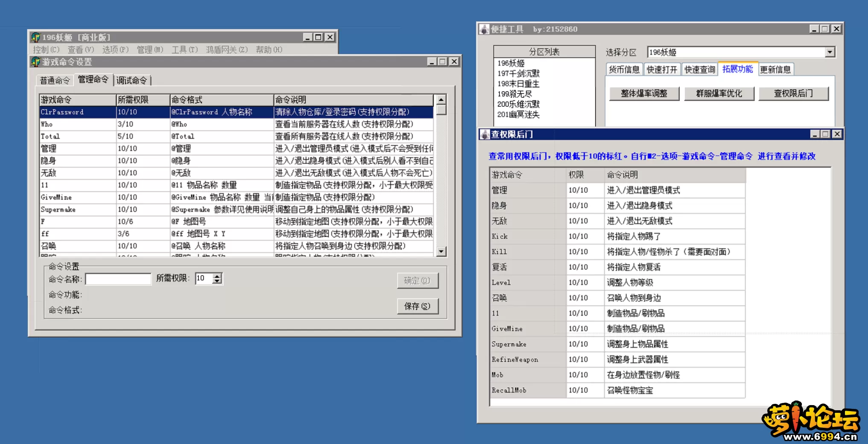Select the ClrPassword command row
868x444 pixels.
click(x=236, y=112)
